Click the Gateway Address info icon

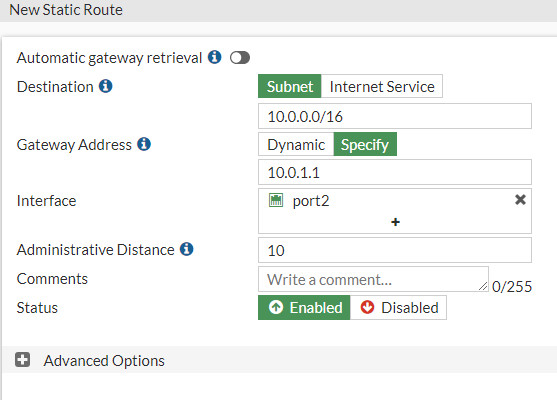(x=144, y=144)
